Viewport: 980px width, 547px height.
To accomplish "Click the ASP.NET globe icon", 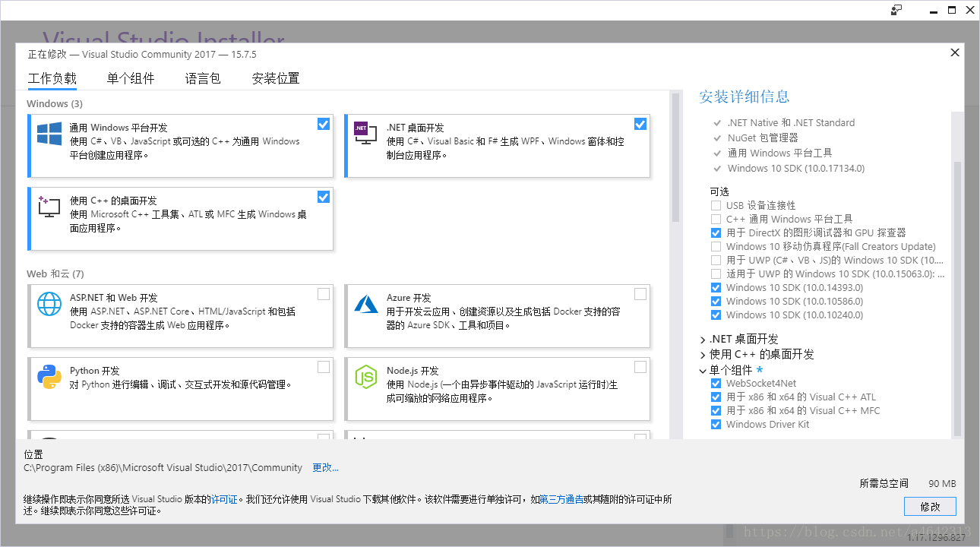I will coord(49,304).
